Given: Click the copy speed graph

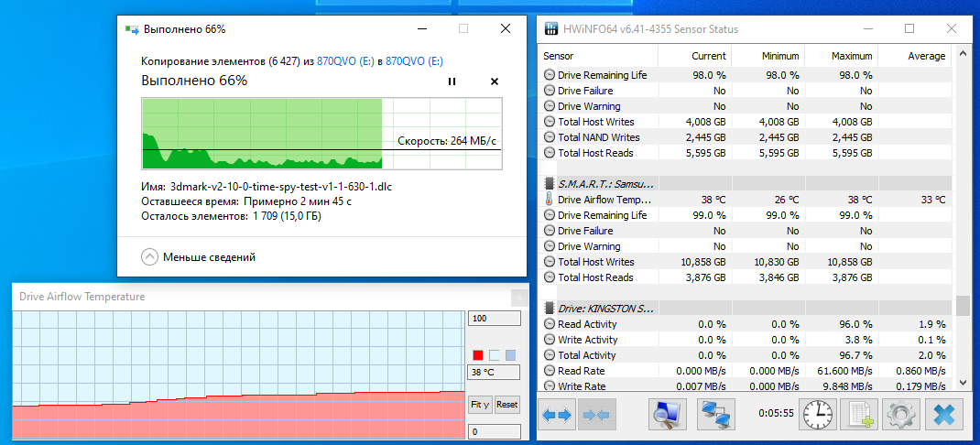Looking at the screenshot, I should coord(321,133).
